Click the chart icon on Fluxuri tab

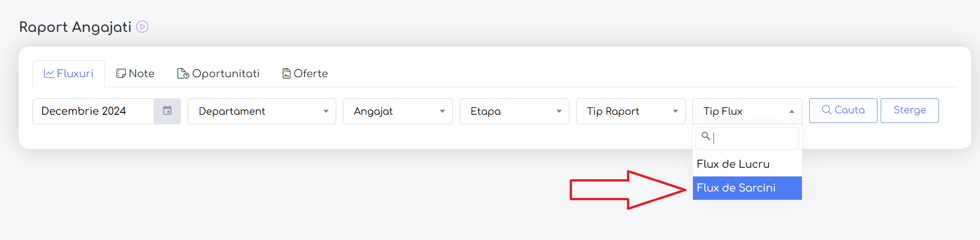(x=49, y=73)
